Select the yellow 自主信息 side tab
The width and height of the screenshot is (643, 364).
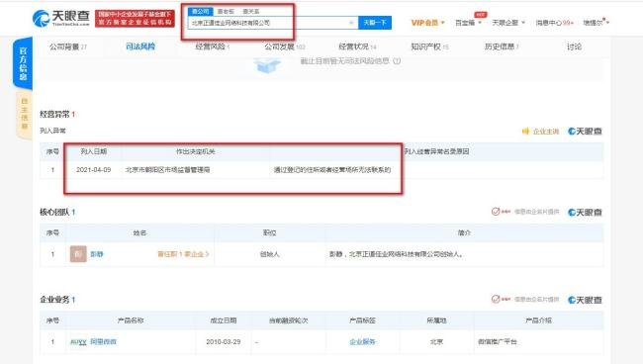(24, 114)
